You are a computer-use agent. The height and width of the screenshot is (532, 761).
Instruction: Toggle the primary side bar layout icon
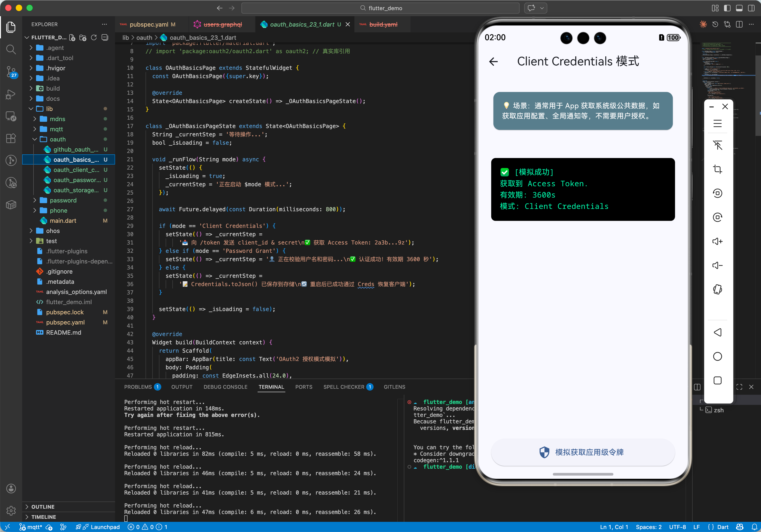(727, 8)
